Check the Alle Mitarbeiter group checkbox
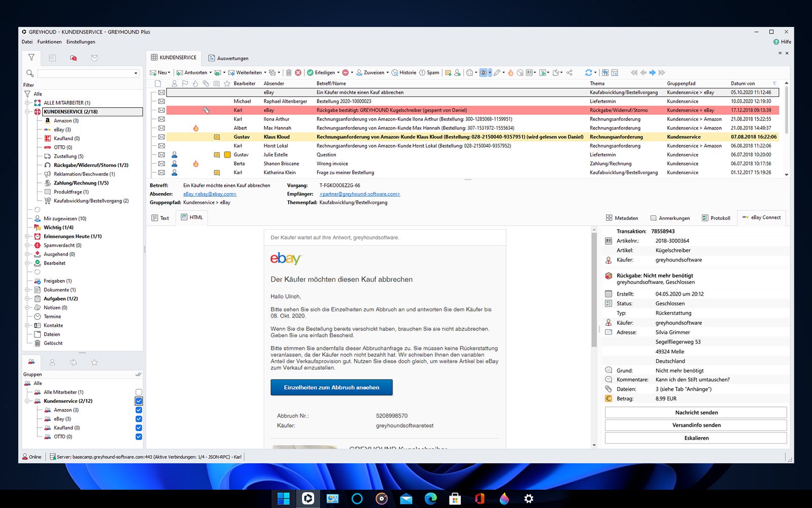 [x=139, y=392]
